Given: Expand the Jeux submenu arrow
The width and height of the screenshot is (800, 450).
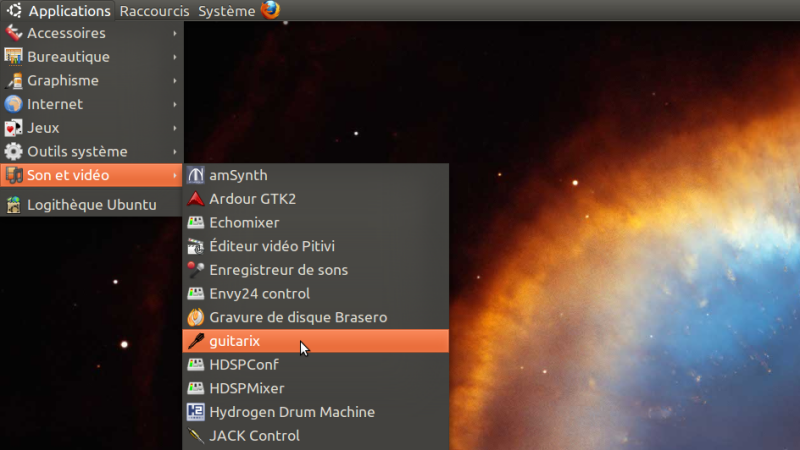Looking at the screenshot, I should pyautogui.click(x=175, y=128).
